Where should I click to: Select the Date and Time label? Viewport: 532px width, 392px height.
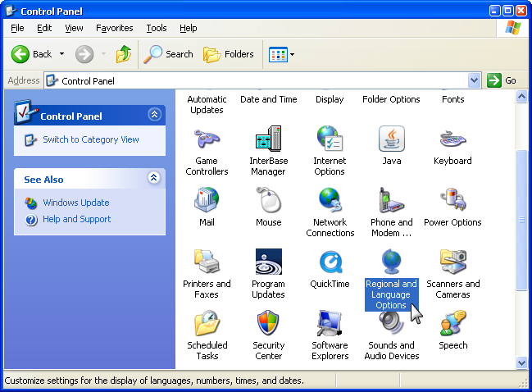[x=268, y=99]
